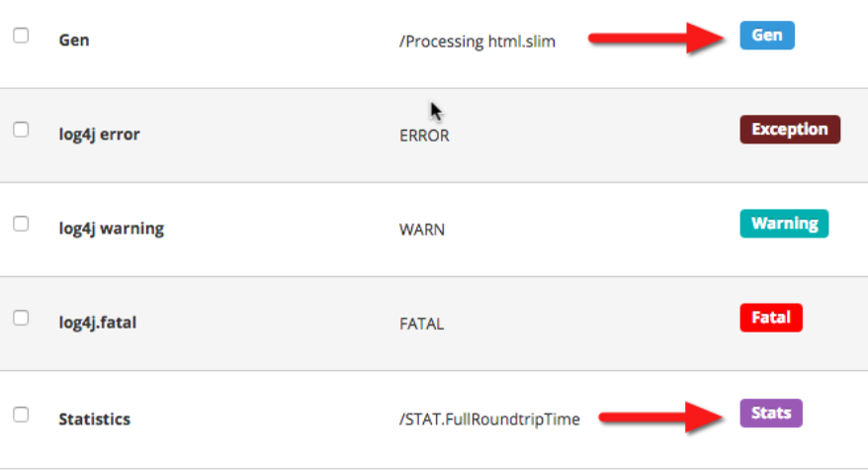Select the teal Warning tag badge
Screen dimensions: 868x472
tap(784, 223)
